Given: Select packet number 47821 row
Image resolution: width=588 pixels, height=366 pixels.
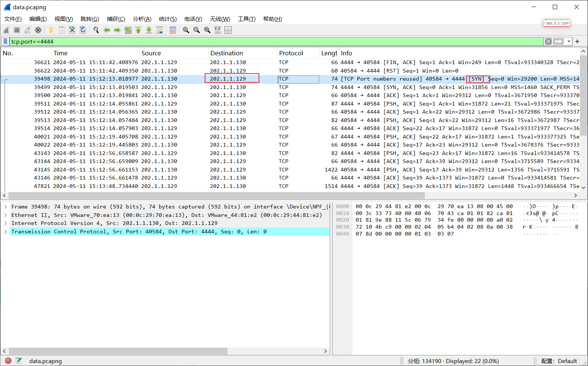Looking at the screenshot, I should click(x=290, y=186).
